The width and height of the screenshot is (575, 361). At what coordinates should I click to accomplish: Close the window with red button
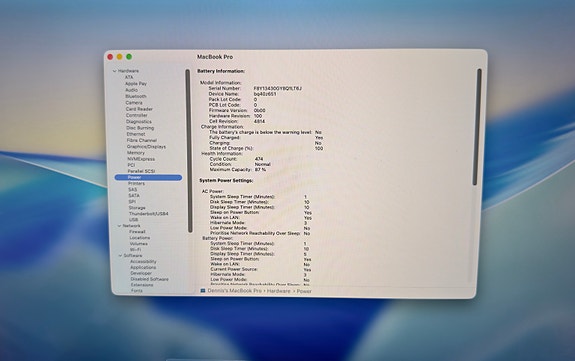coord(110,57)
